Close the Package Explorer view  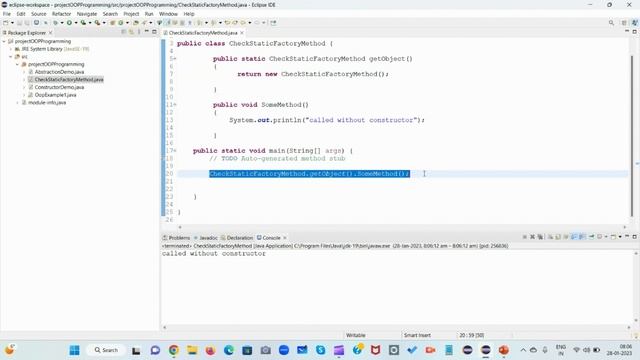click(51, 32)
